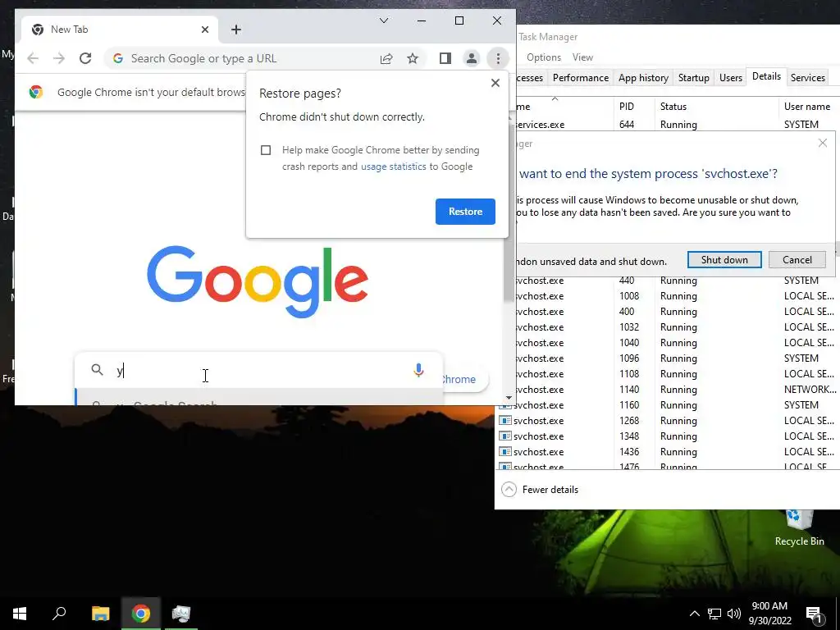Switch to the Services tab
The width and height of the screenshot is (840, 630).
[x=807, y=78]
